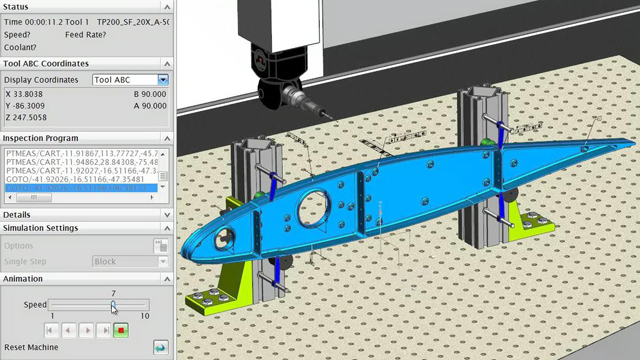The width and height of the screenshot is (640, 360).
Task: Step the animation backward one block
Action: pyautogui.click(x=69, y=330)
